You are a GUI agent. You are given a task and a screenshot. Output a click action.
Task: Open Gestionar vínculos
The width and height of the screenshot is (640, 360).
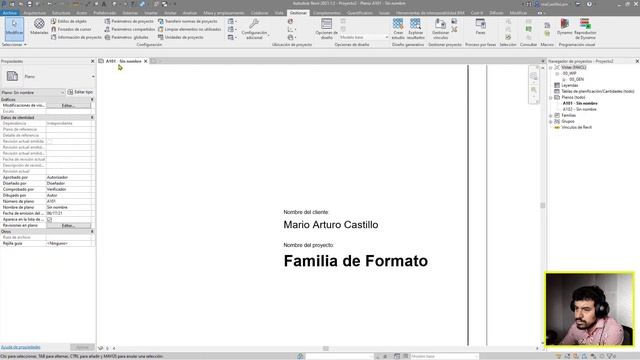pyautogui.click(x=440, y=29)
